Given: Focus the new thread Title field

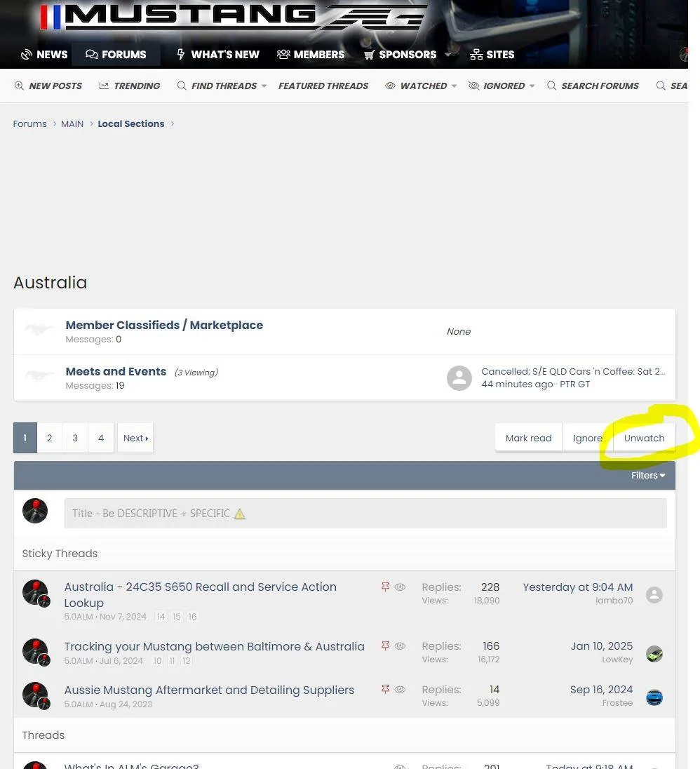Looking at the screenshot, I should coord(365,514).
